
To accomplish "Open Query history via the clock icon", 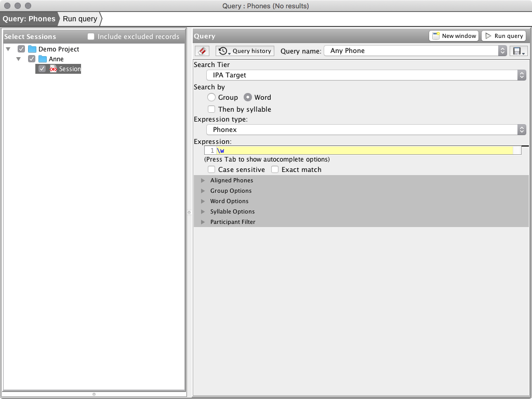I will [224, 51].
